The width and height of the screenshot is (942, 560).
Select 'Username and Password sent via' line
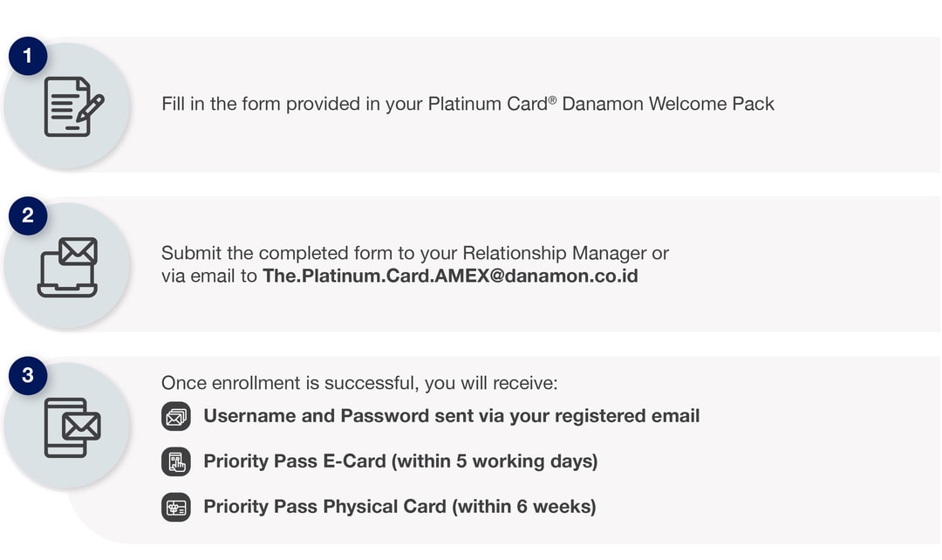pos(452,416)
